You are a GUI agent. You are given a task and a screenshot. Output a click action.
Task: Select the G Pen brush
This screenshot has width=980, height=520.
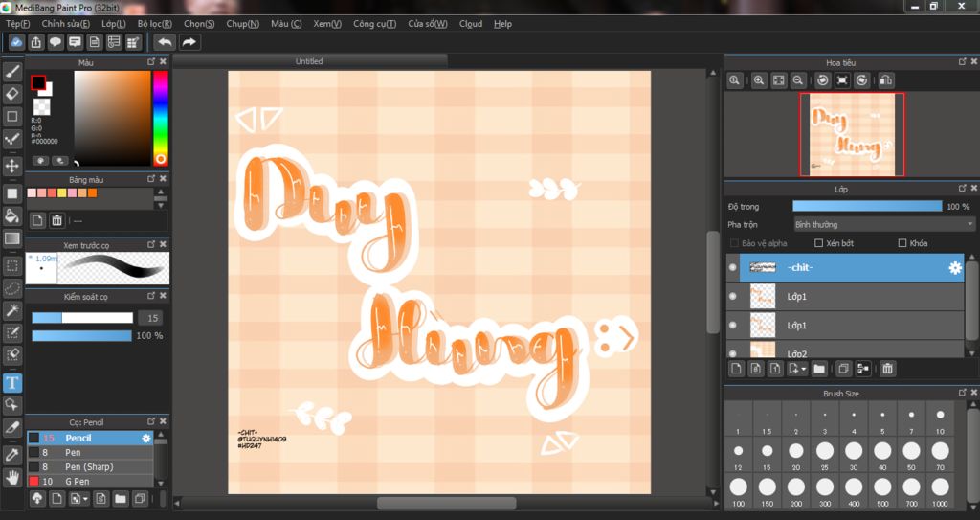pos(89,481)
